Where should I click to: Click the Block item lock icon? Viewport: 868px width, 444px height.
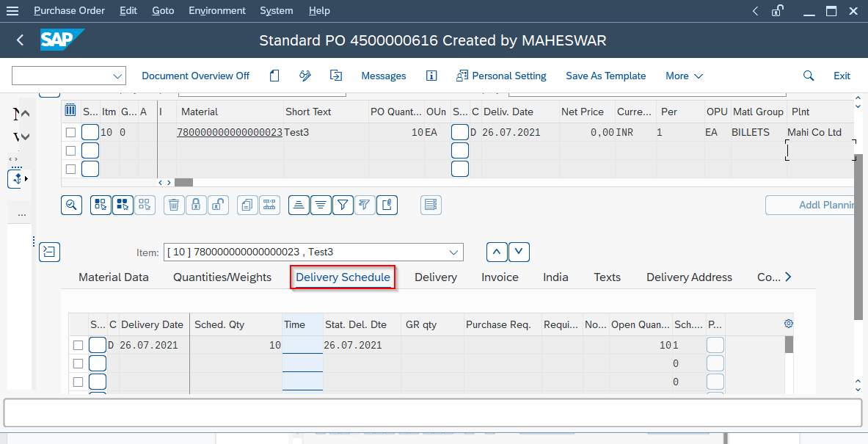pyautogui.click(x=196, y=205)
